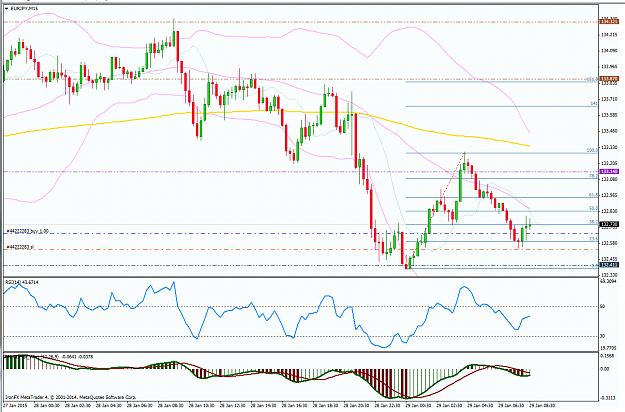625x412 pixels.
Task: Select the #44222283 buy 1.00 order label
Action: click(x=28, y=231)
